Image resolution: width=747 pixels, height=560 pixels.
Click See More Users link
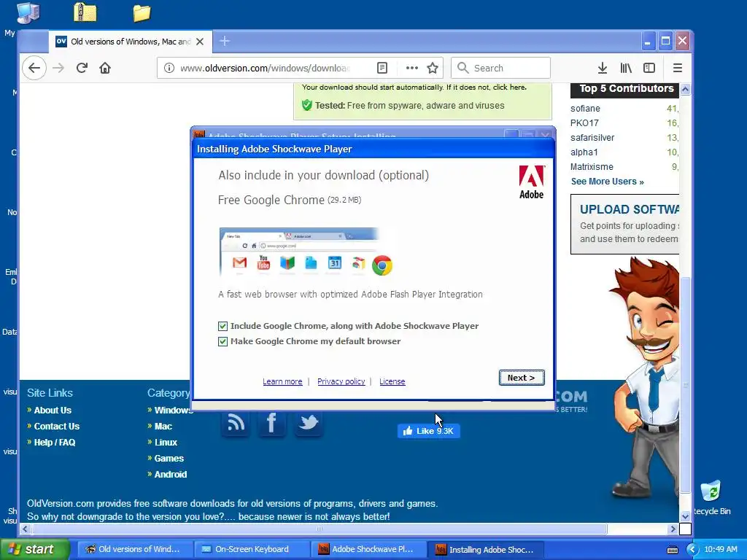coord(608,182)
